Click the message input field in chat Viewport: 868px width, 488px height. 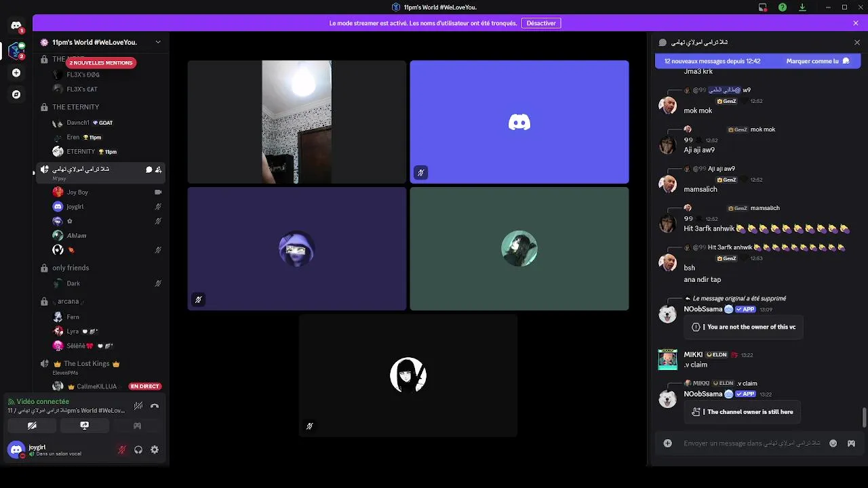pyautogui.click(x=752, y=443)
